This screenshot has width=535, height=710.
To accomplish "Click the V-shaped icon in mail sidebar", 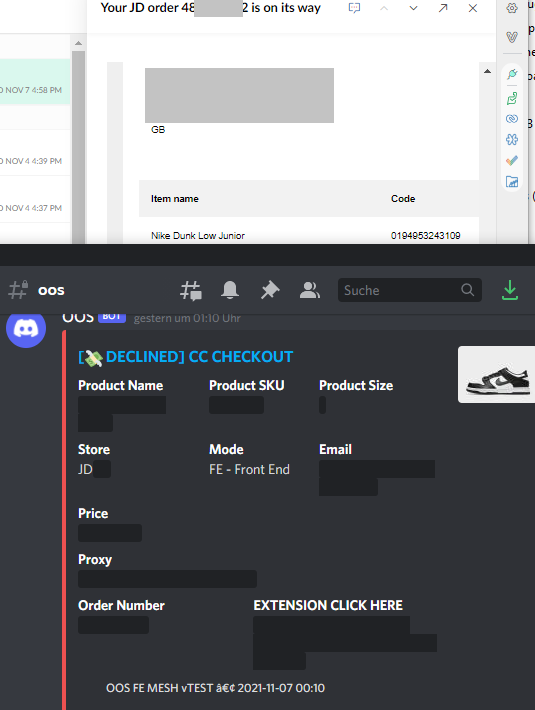I will pos(512,37).
